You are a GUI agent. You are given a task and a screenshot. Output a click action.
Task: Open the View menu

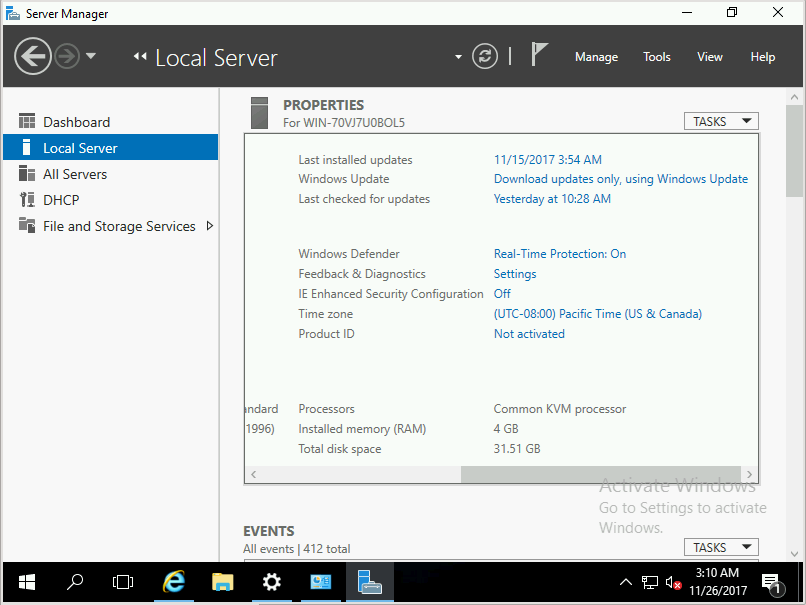click(709, 57)
